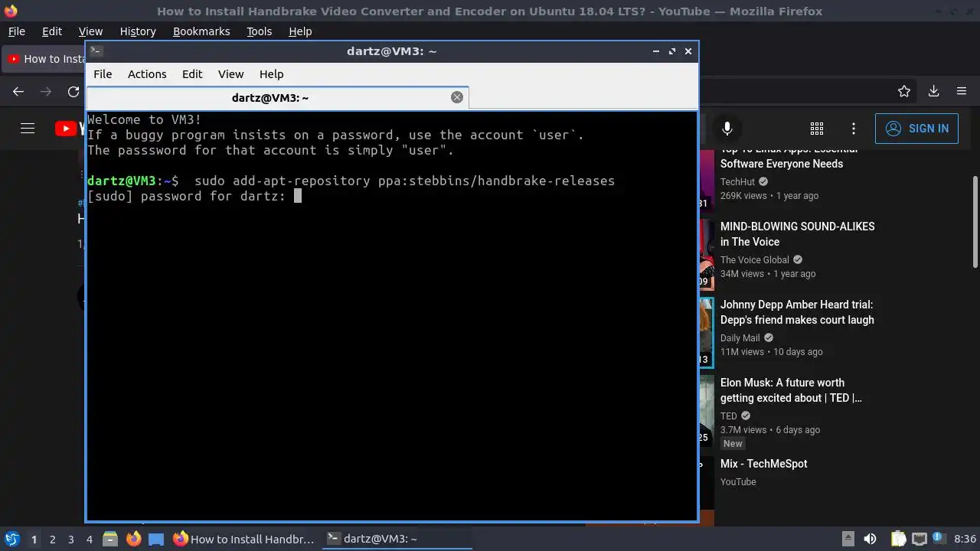This screenshot has width=980, height=551.
Task: Switch to workspace 3
Action: pos(71,540)
